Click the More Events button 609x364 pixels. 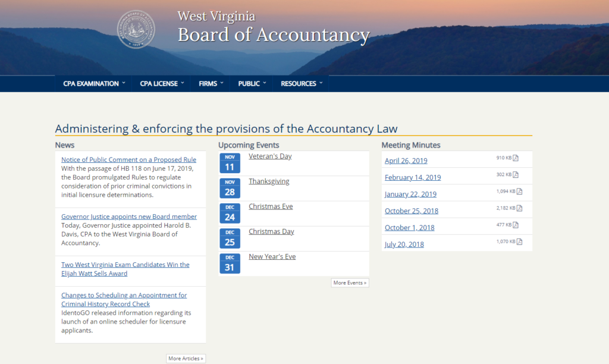tap(350, 283)
